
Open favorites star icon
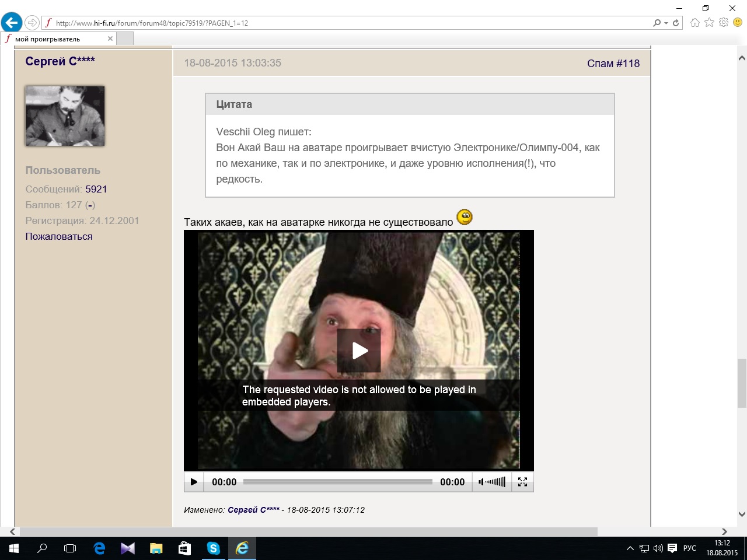[709, 23]
